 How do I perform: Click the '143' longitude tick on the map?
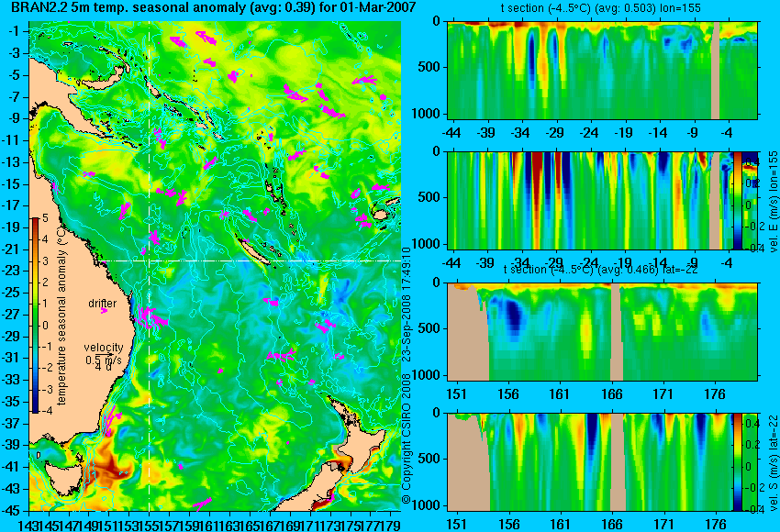(x=26, y=525)
